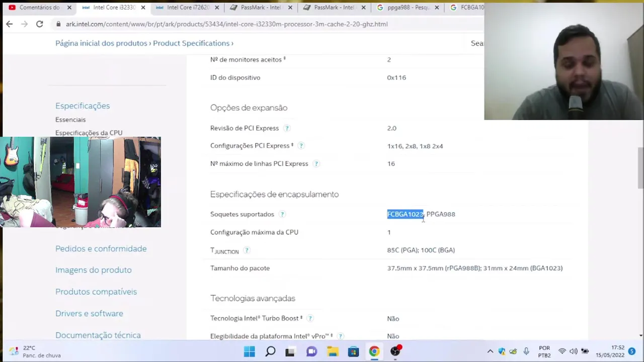Click the microphone tray icon

[526, 351]
